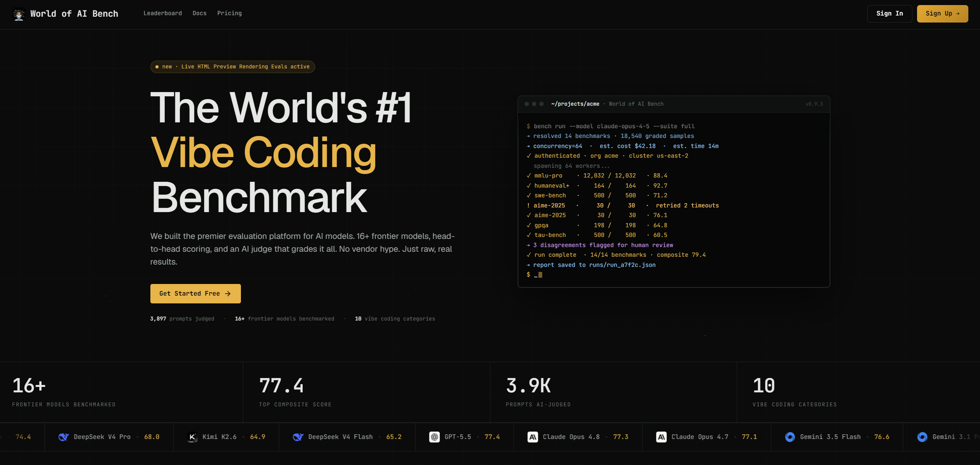Click the 3 disagreements flagged line
The width and height of the screenshot is (980, 465).
600,245
